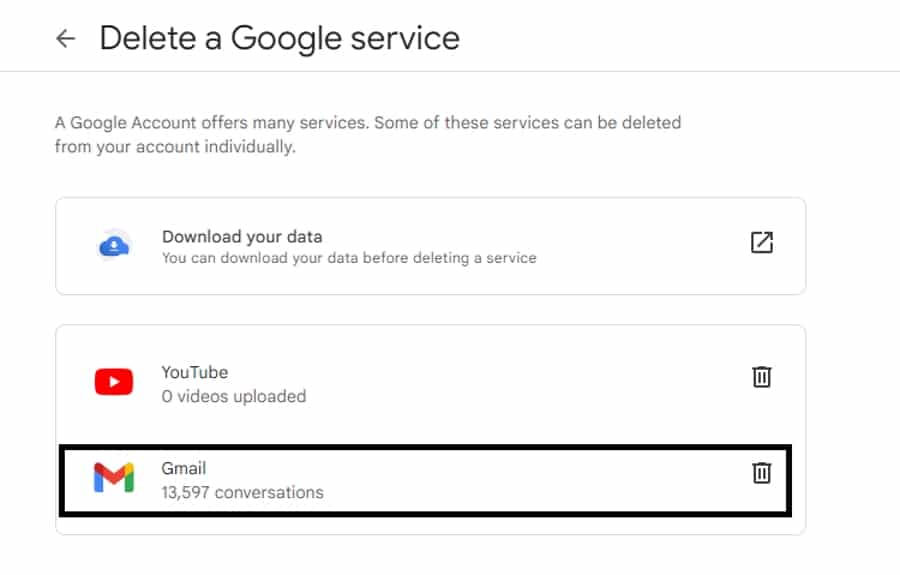Click the 'You can download your data' subtitle
The image size is (900, 575).
[349, 258]
